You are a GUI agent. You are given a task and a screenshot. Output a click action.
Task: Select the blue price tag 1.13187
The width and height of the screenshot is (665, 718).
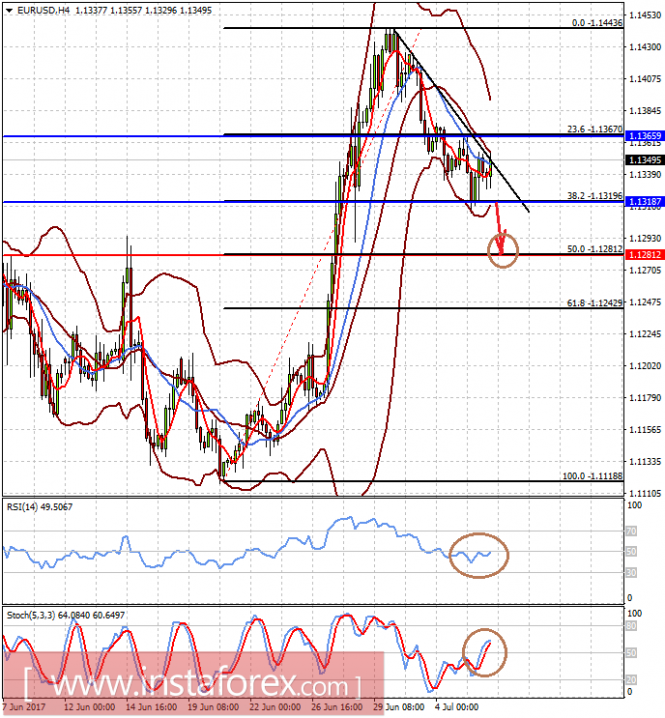(x=645, y=202)
